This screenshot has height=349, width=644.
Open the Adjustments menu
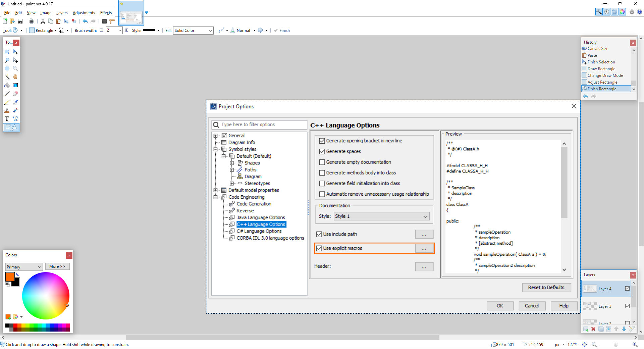click(84, 13)
